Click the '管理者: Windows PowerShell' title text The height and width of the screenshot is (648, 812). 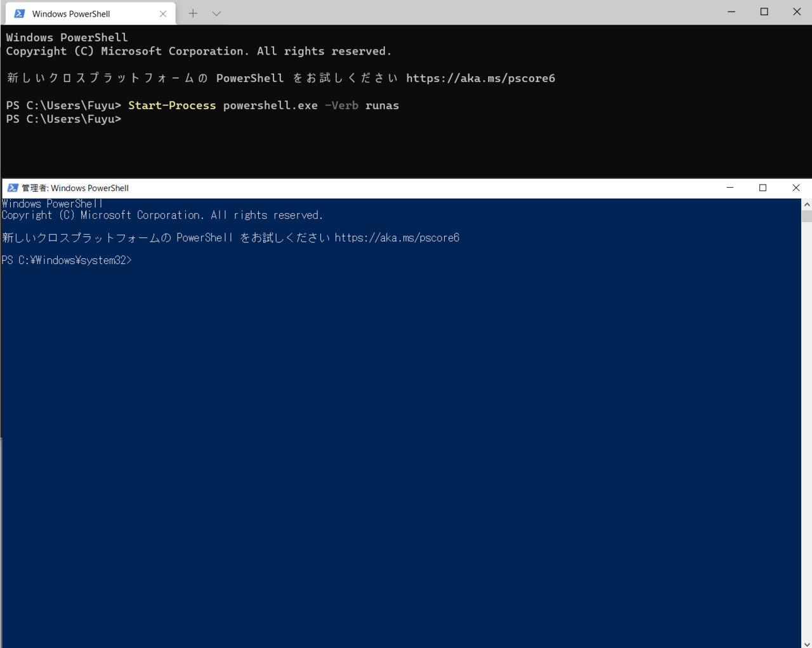click(75, 188)
